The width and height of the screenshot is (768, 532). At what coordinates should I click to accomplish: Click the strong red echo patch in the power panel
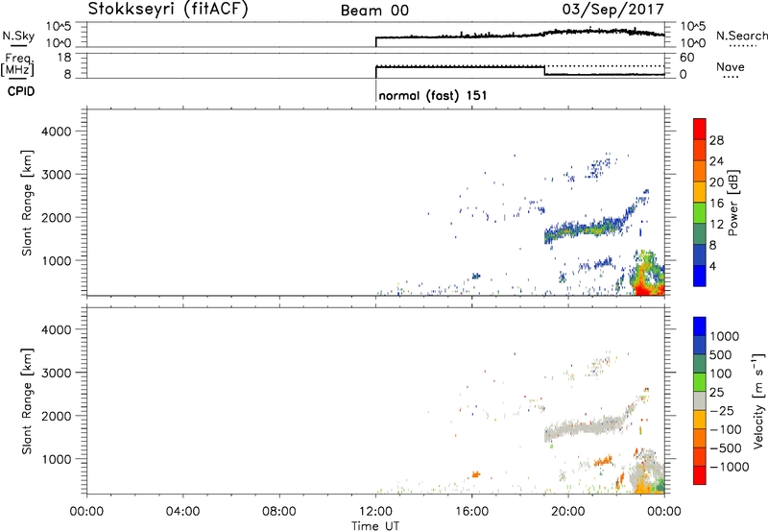(x=647, y=289)
